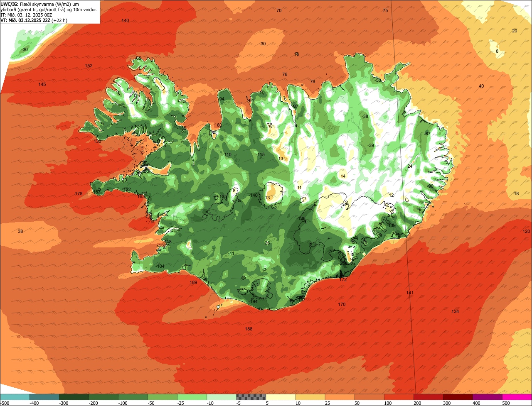Select the ocean value 130 west of Iceland

[97, 141]
